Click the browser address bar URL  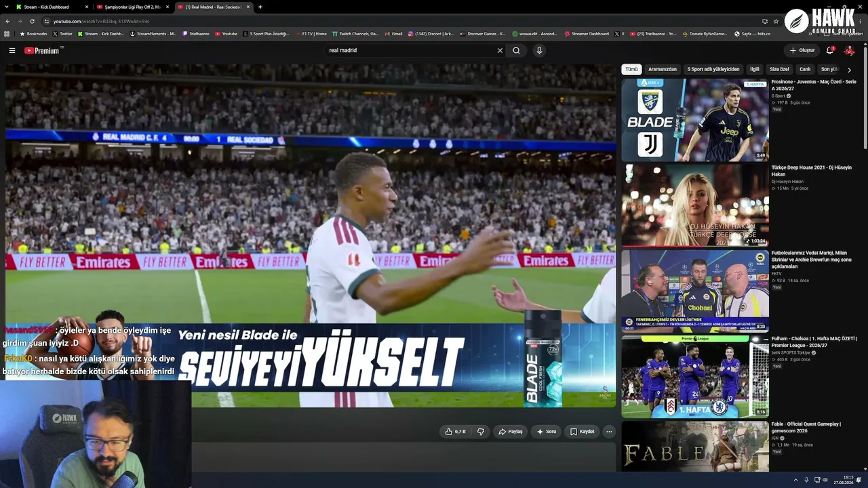101,21
